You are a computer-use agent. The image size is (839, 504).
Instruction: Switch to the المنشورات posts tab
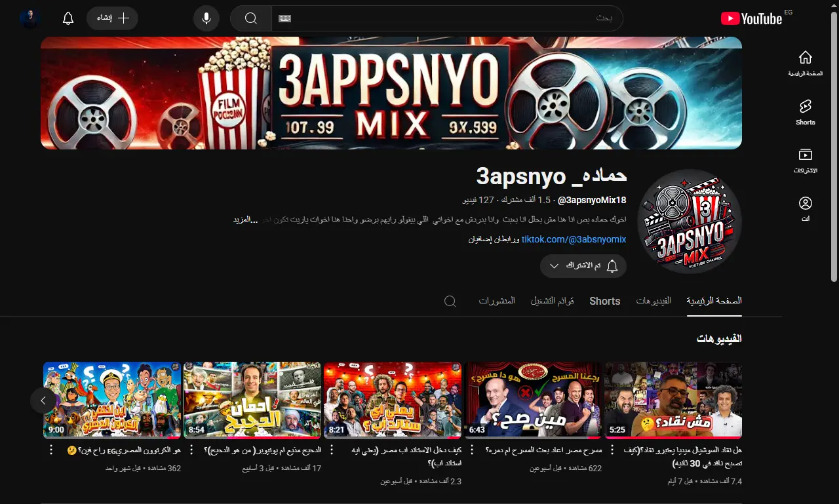[x=497, y=301]
